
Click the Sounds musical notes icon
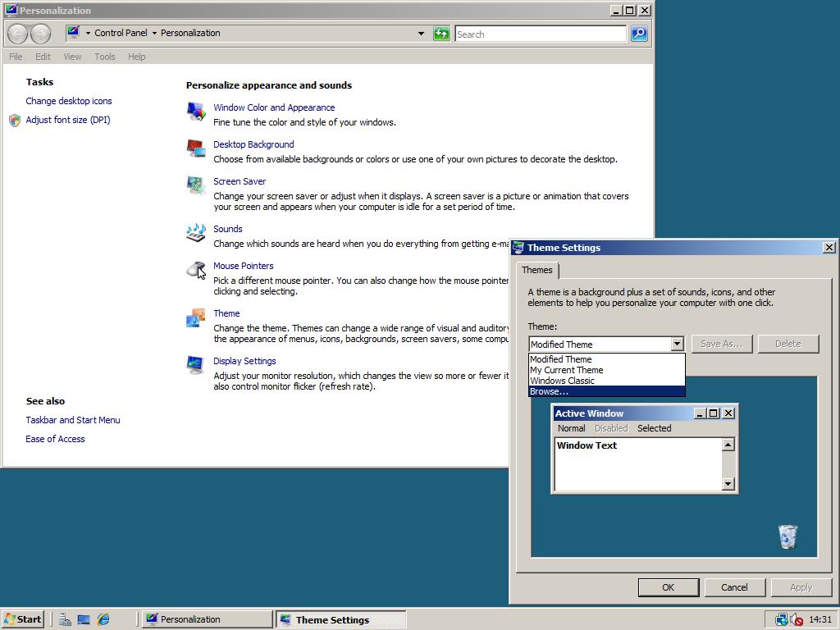click(x=195, y=232)
